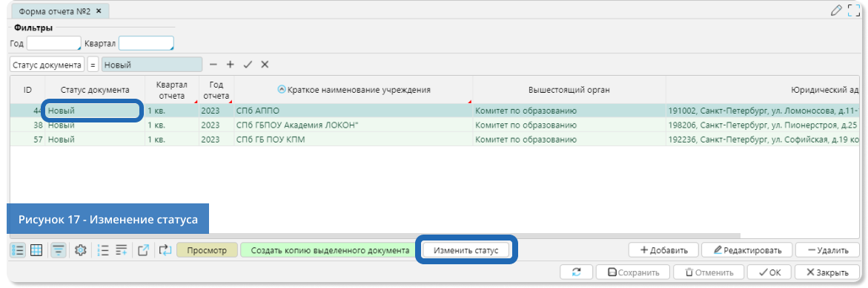Apply filter with check mark icon
Image resolution: width=868 pixels, height=288 pixels.
pos(248,65)
